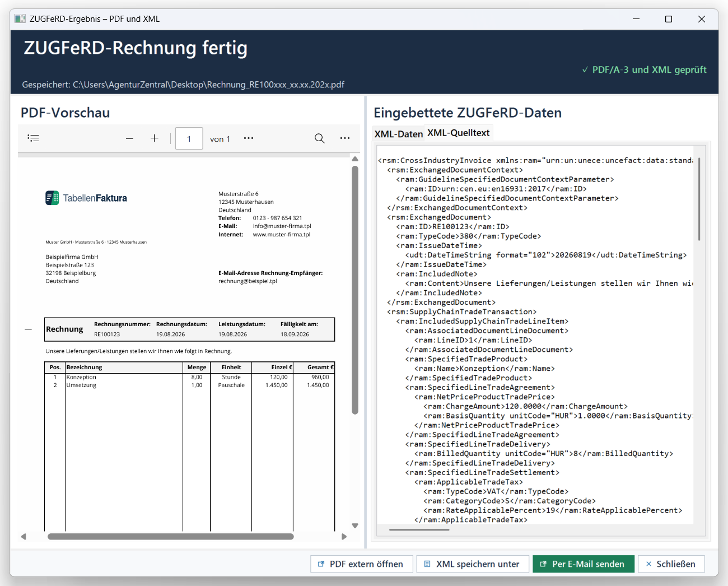
Task: Switch to the XML-Daten tab
Action: click(398, 134)
